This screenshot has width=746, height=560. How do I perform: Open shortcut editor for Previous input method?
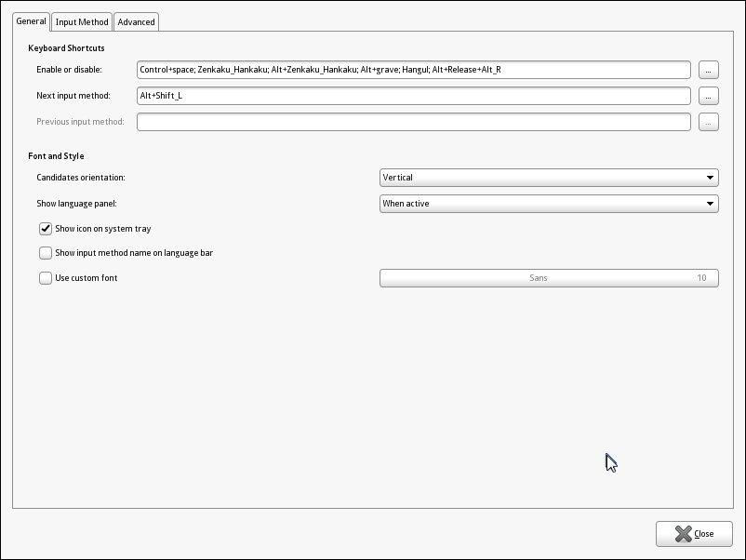(708, 122)
